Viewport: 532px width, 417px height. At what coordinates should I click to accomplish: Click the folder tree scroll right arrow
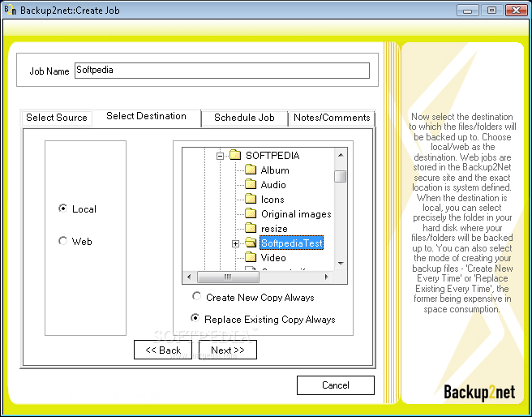326,277
